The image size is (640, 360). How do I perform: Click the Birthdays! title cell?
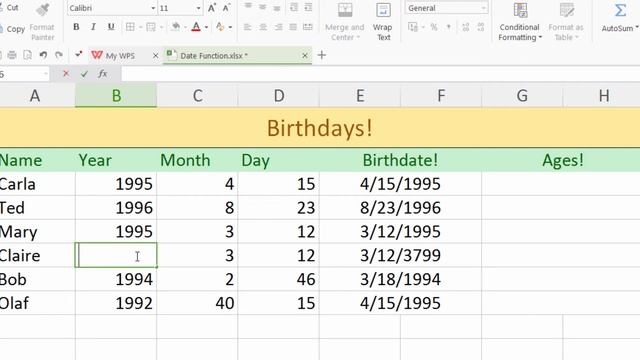(x=320, y=128)
